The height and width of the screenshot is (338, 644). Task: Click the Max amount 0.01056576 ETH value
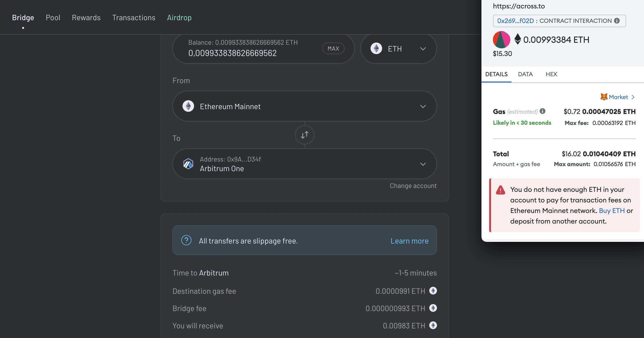(615, 164)
